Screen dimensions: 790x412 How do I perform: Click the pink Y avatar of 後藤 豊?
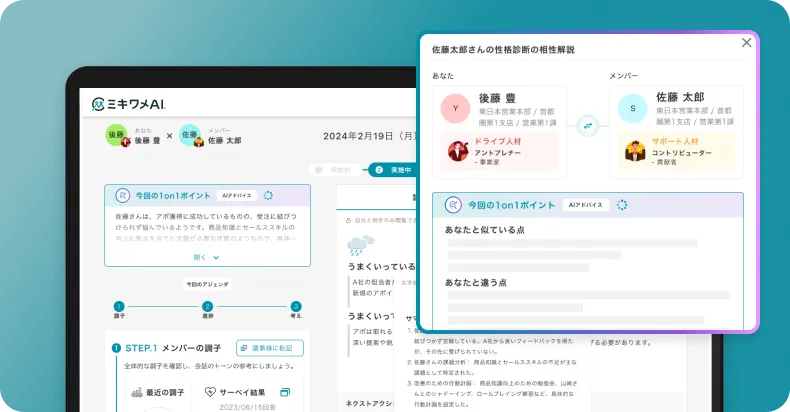[455, 108]
